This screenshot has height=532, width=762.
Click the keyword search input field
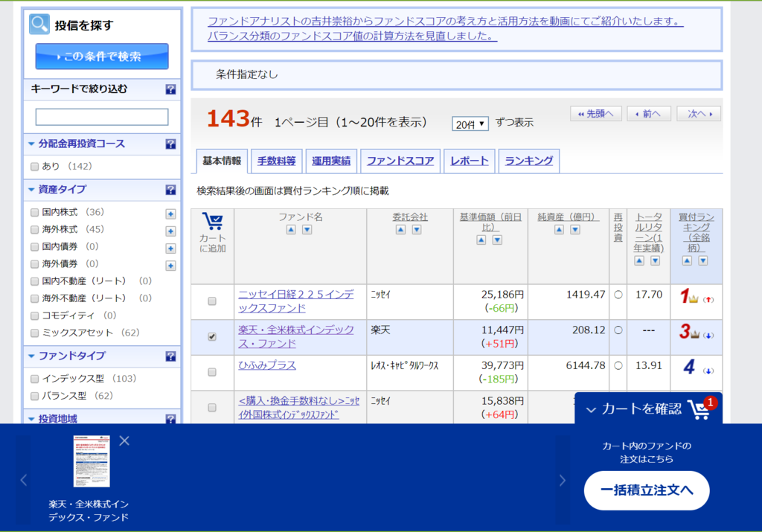tap(102, 117)
